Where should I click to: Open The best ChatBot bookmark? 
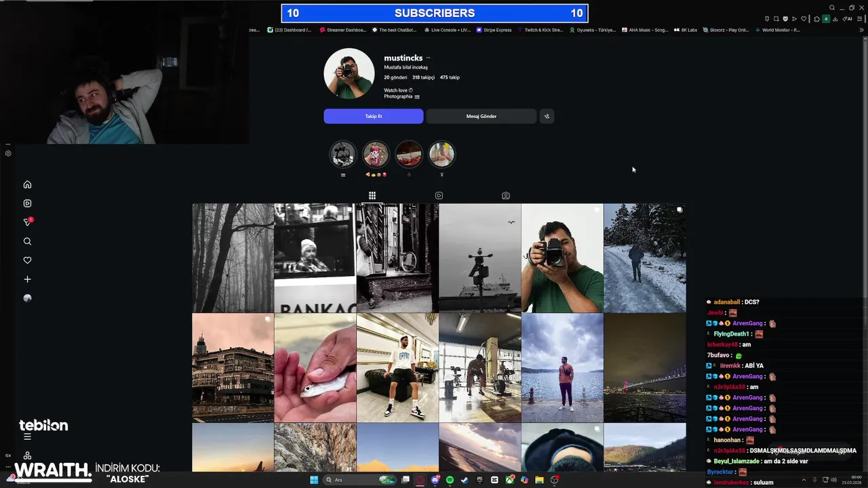(394, 30)
